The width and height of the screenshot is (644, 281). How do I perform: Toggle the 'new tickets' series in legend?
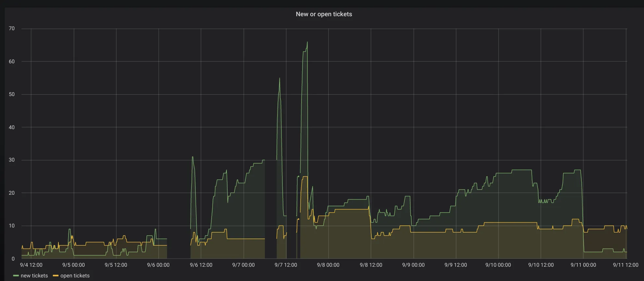(34, 276)
